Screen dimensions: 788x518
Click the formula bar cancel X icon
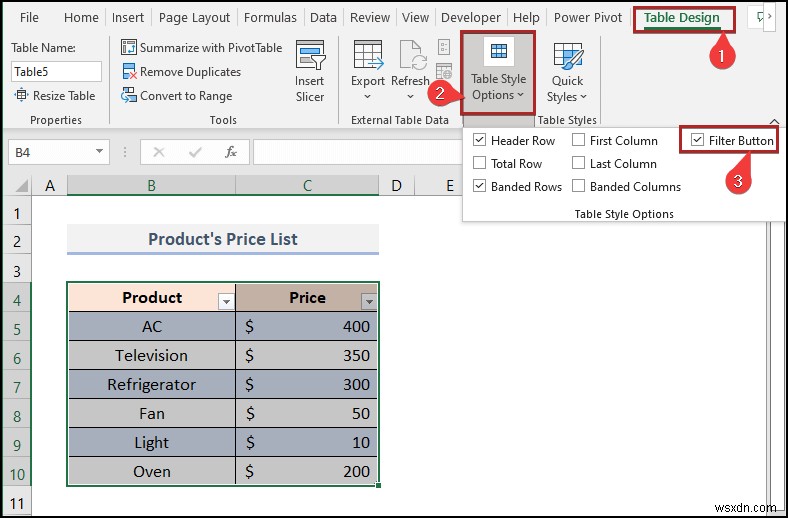pos(159,152)
